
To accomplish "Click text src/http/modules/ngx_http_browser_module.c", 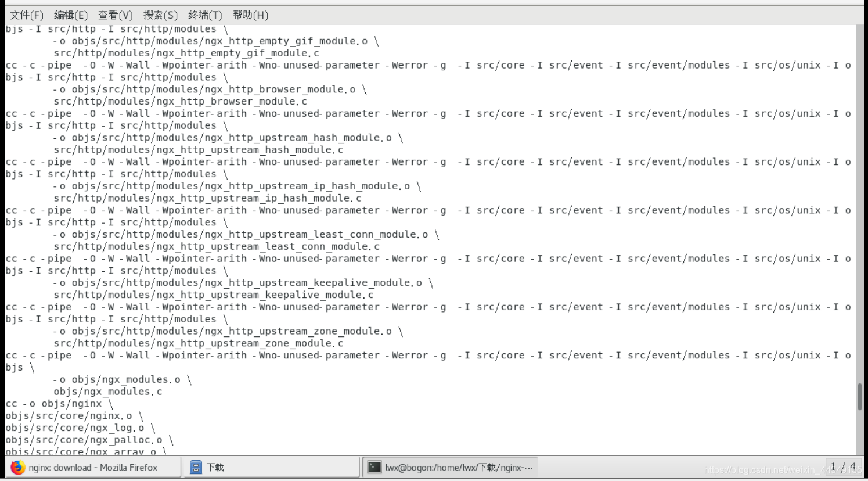I will 181,101.
